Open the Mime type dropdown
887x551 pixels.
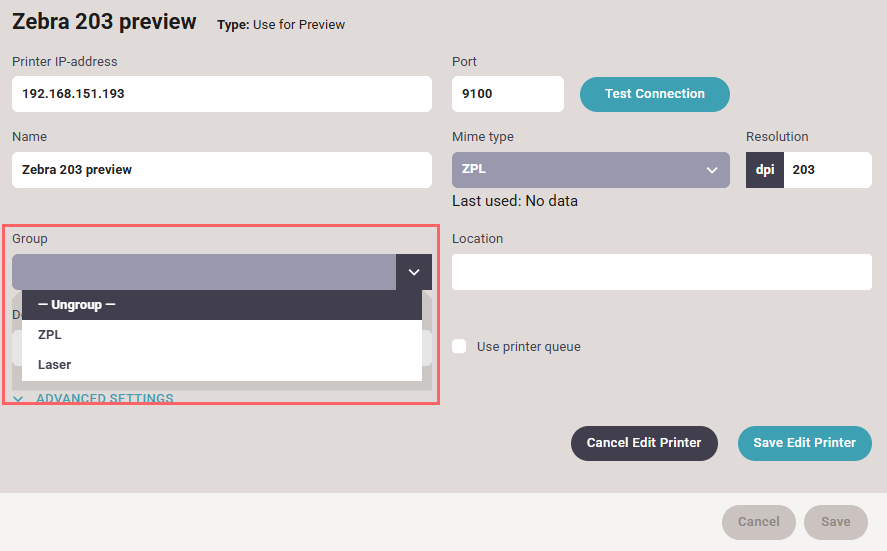pyautogui.click(x=590, y=170)
